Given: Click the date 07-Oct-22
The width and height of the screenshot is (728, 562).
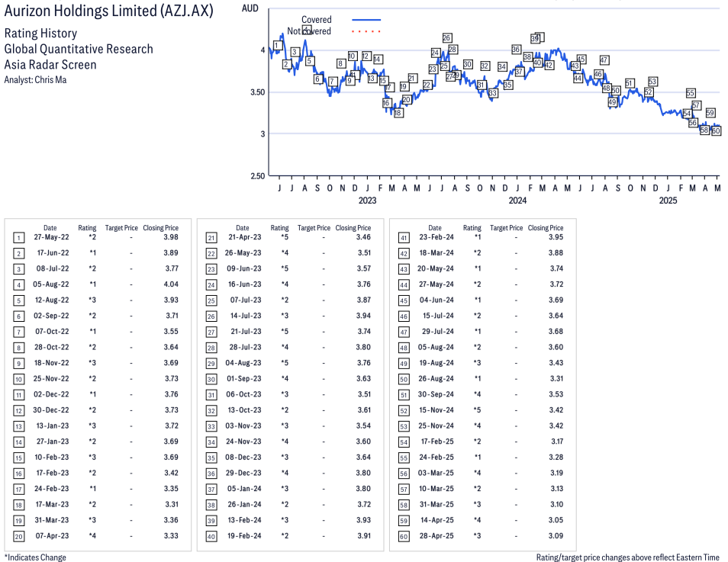Looking at the screenshot, I should point(52,332).
